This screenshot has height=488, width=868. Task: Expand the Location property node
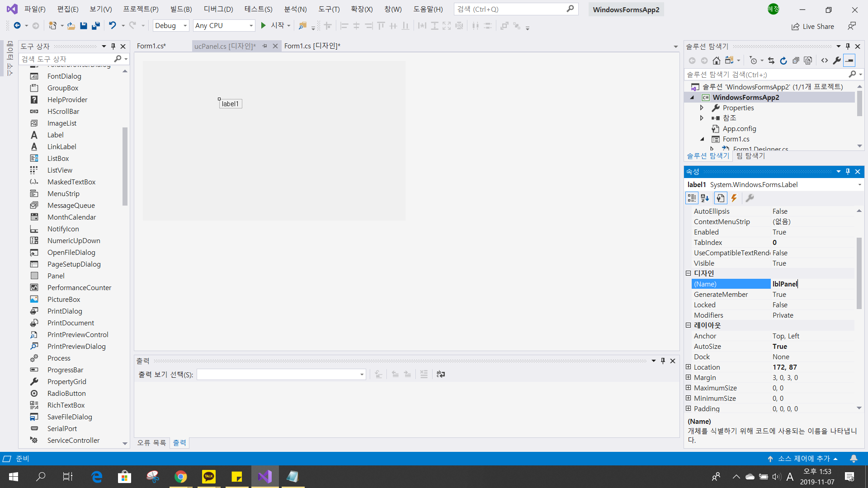[x=688, y=367]
